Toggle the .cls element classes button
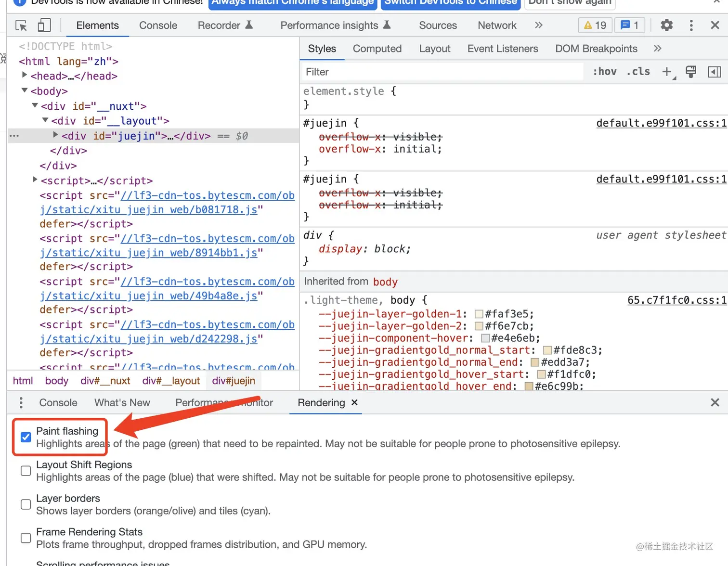728x566 pixels. pos(638,72)
